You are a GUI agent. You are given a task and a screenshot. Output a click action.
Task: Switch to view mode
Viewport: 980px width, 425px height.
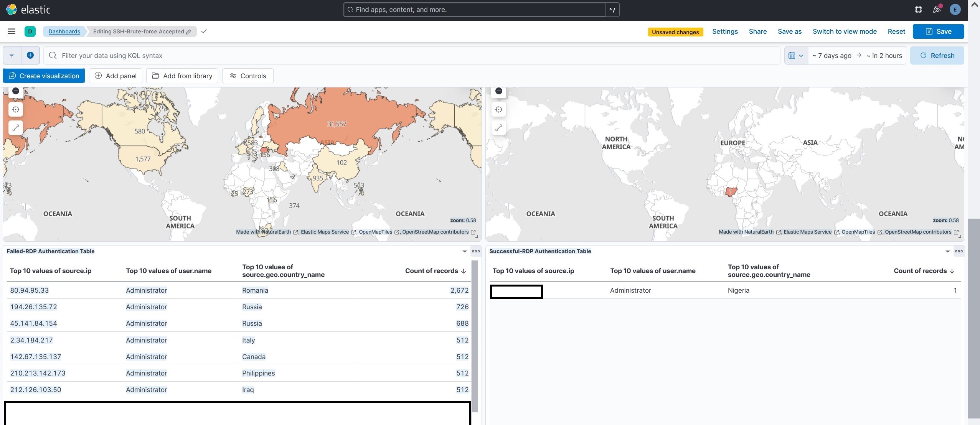[844, 31]
